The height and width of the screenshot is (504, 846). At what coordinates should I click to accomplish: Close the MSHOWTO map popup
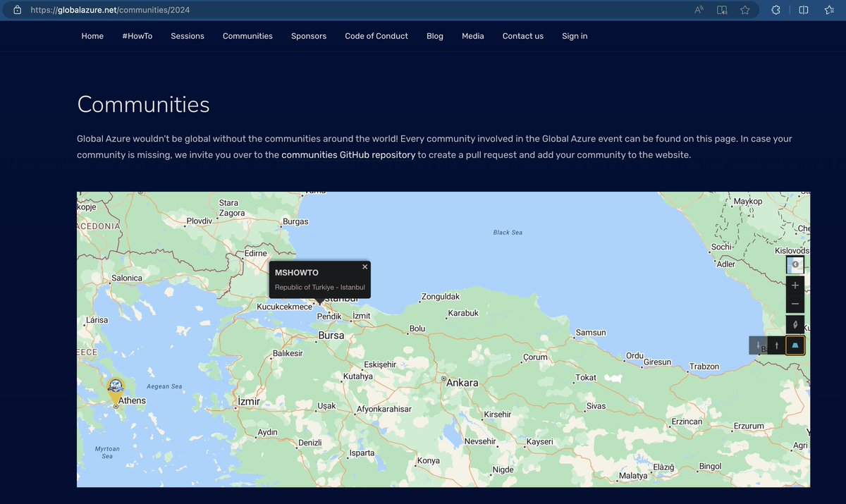click(x=364, y=266)
